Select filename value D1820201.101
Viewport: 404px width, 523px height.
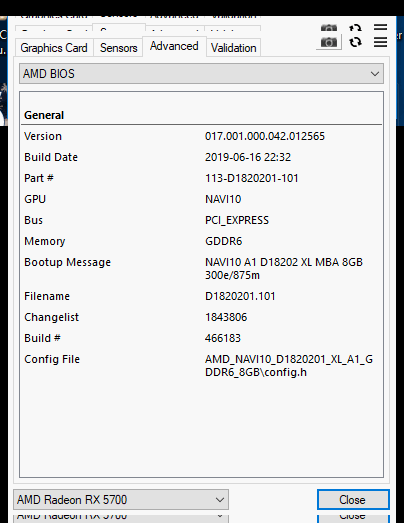(240, 296)
